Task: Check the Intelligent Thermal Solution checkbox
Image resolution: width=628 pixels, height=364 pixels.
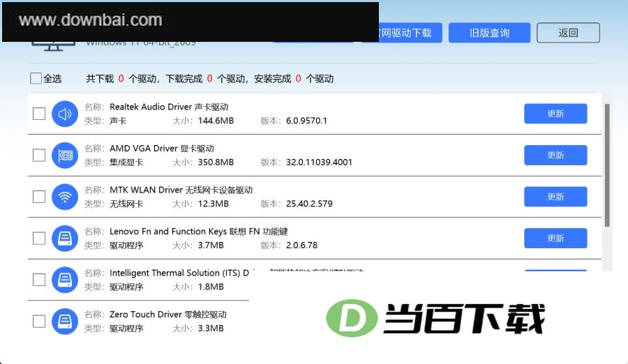Action: (39, 280)
